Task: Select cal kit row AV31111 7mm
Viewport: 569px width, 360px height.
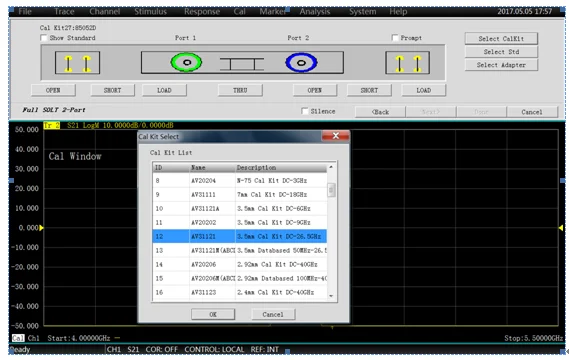Action: (240, 195)
